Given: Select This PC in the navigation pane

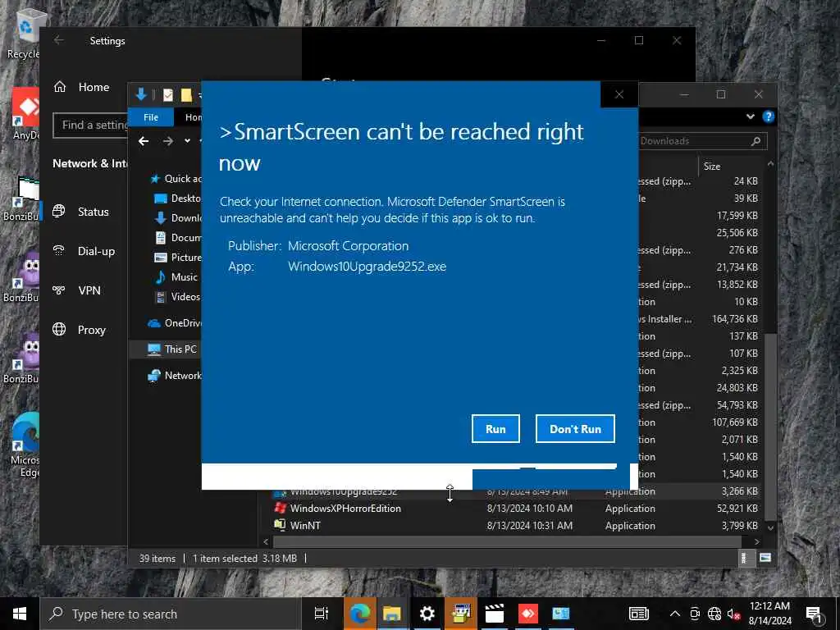Looking at the screenshot, I should point(172,349).
